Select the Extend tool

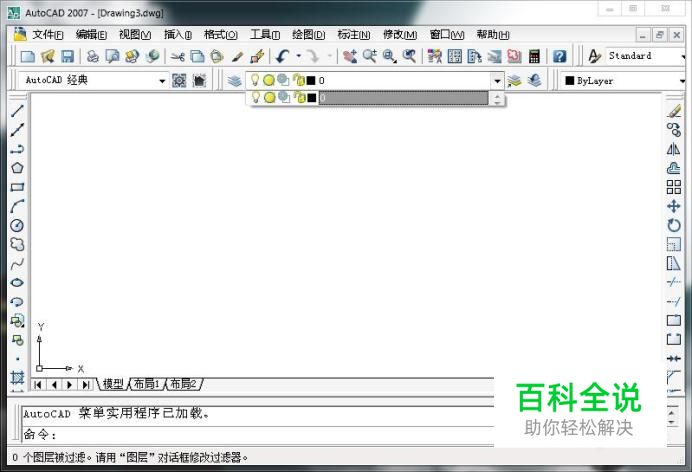[673, 302]
